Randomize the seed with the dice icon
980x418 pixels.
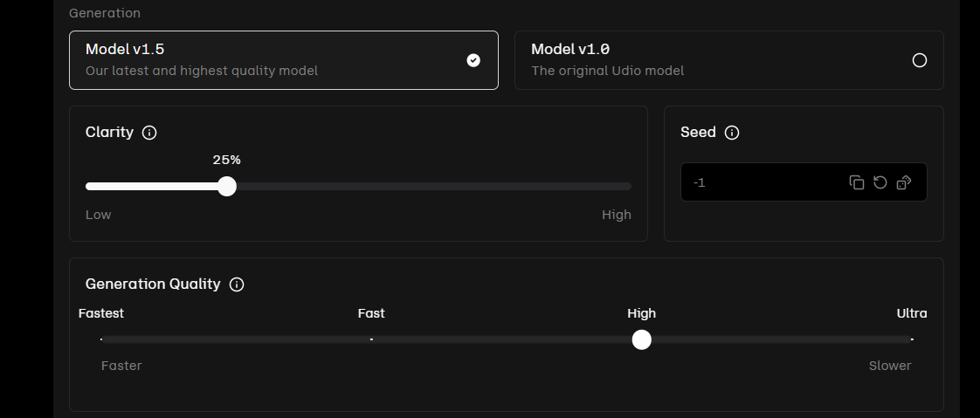[x=904, y=182]
